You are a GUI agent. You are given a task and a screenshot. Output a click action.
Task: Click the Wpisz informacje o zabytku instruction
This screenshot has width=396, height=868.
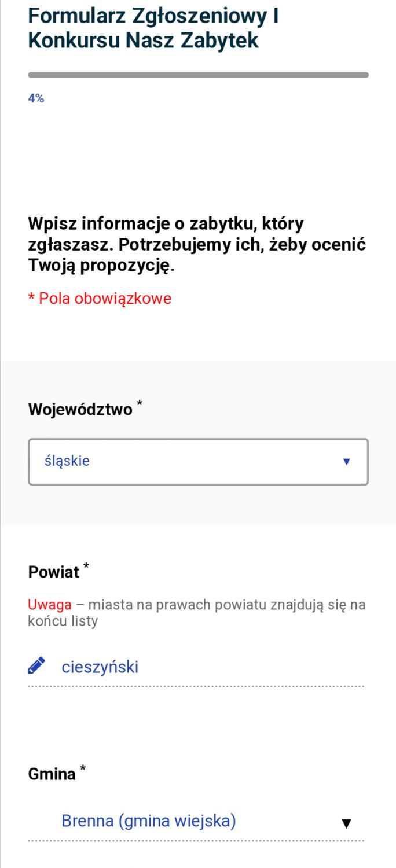(197, 245)
